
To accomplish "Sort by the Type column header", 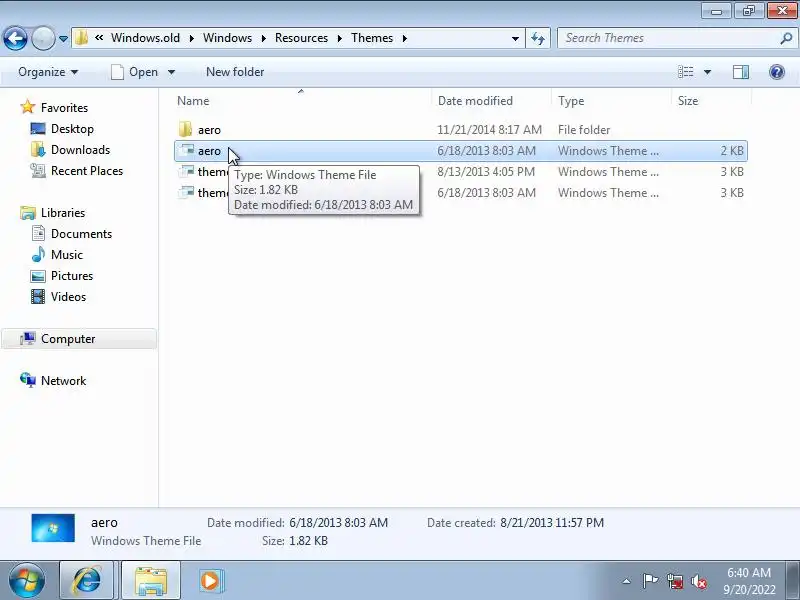I will coord(611,101).
